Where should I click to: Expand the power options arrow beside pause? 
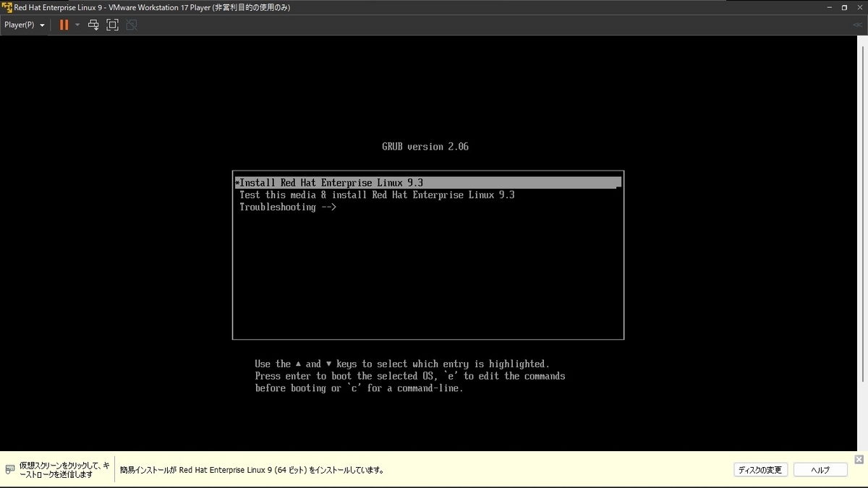(x=77, y=25)
